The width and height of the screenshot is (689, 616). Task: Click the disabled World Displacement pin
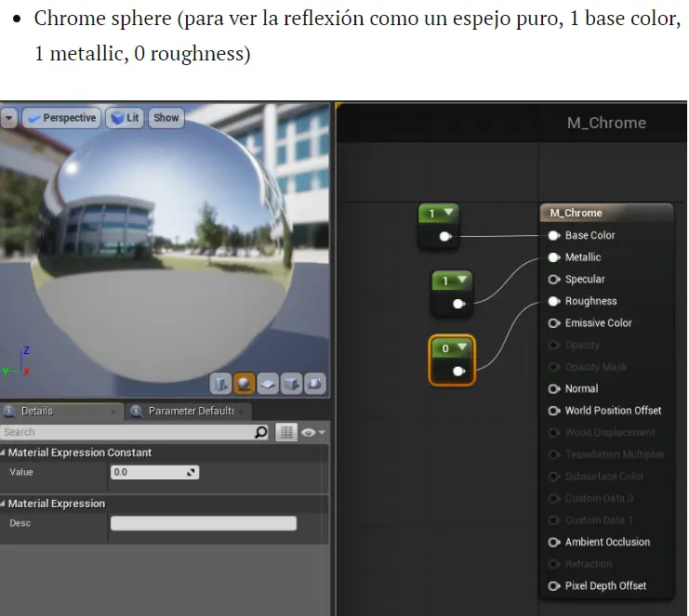pos(553,432)
